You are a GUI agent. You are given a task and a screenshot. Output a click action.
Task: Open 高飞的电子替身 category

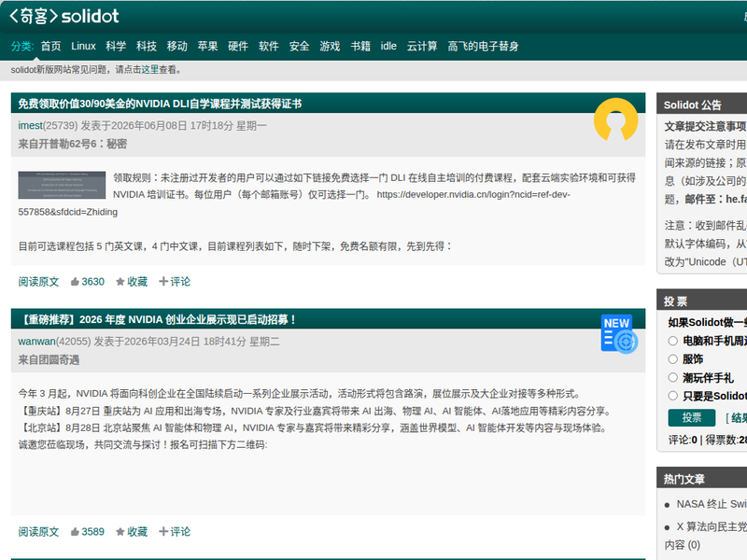(x=483, y=46)
